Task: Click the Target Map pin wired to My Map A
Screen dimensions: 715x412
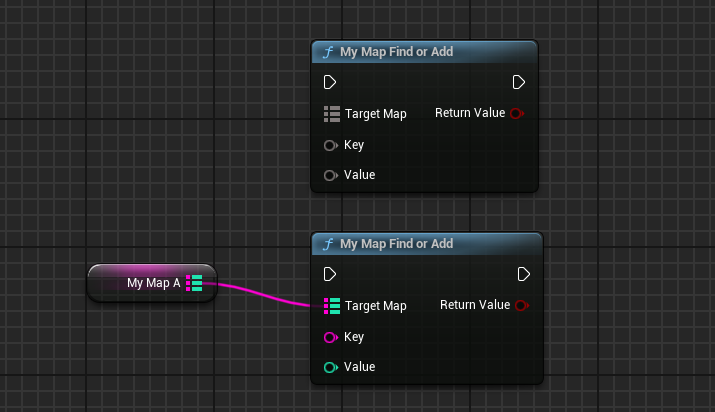Action: pos(333,305)
